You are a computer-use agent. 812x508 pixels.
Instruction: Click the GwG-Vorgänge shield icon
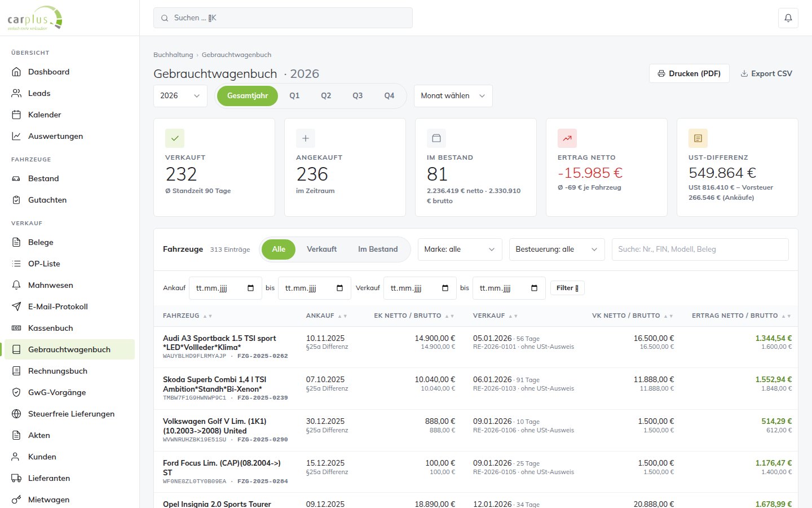pos(16,392)
